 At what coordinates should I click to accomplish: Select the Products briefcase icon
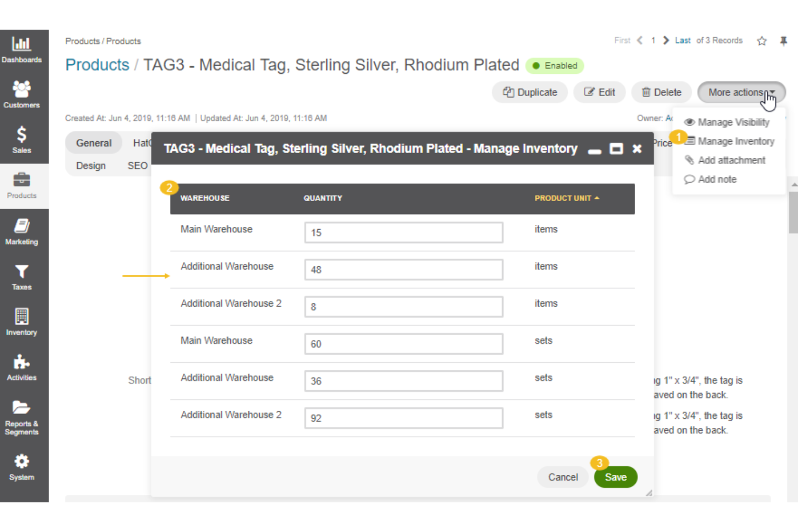tap(22, 179)
